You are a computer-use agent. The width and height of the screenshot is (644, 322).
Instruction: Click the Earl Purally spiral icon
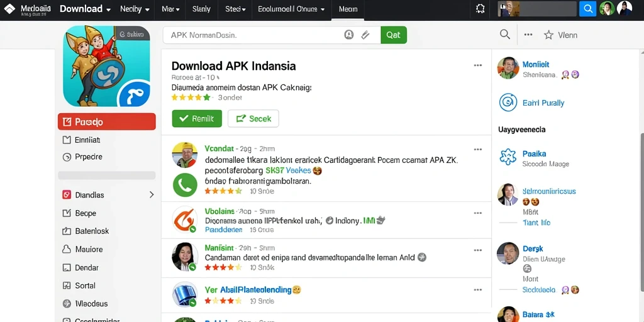(508, 103)
